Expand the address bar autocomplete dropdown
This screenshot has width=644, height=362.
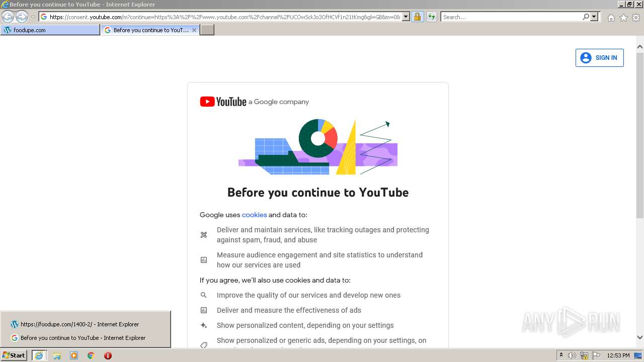coord(406,17)
